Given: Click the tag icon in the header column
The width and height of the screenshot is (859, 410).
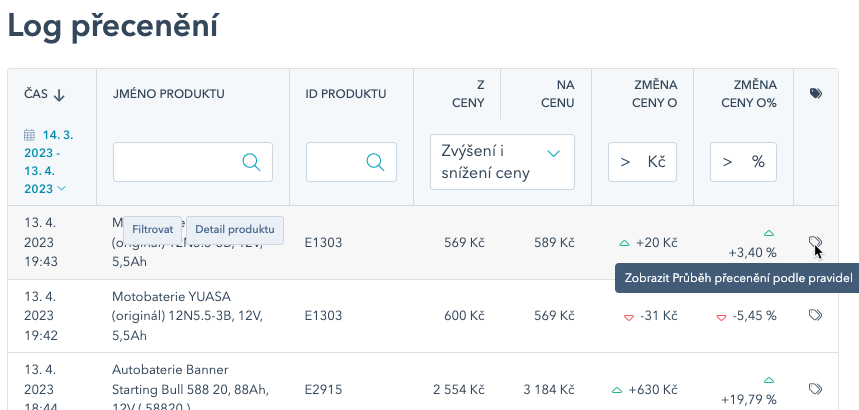Looking at the screenshot, I should click(816, 94).
